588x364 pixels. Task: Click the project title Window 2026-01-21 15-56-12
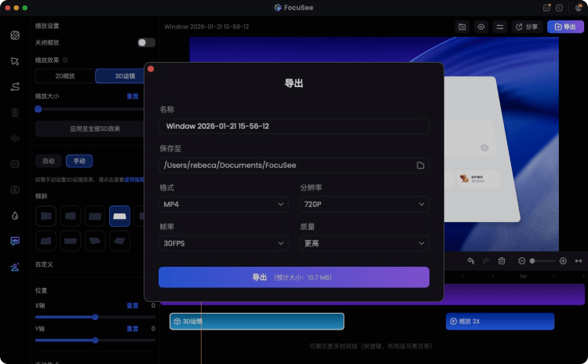(x=206, y=27)
